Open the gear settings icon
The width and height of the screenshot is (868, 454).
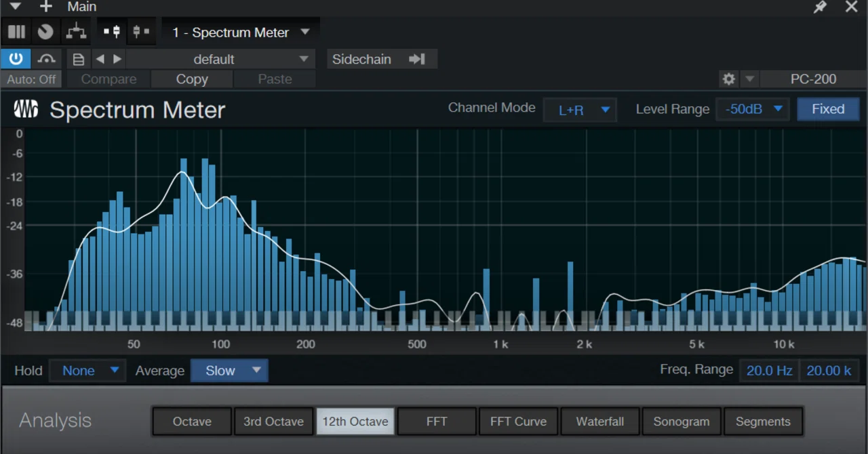(729, 79)
